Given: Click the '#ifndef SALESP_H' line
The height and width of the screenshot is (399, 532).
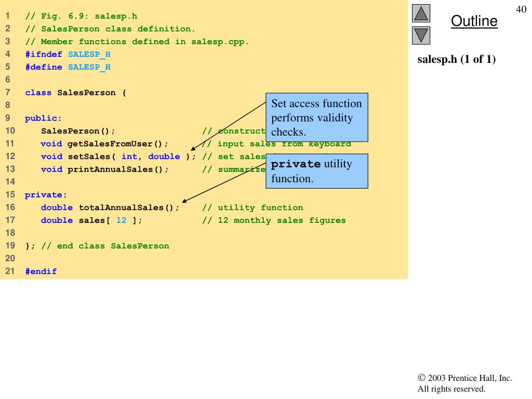Looking at the screenshot, I should tap(68, 54).
